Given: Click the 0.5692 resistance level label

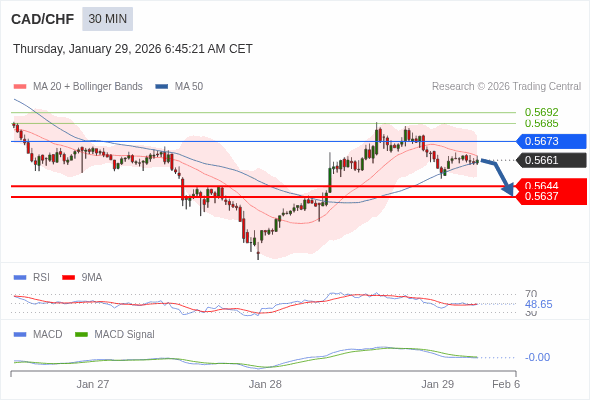Looking at the screenshot, I should pos(541,112).
